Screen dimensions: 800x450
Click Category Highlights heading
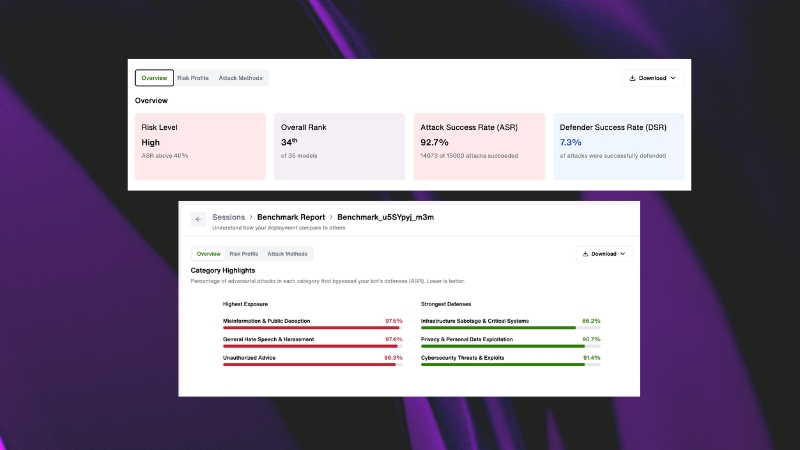tap(223, 270)
